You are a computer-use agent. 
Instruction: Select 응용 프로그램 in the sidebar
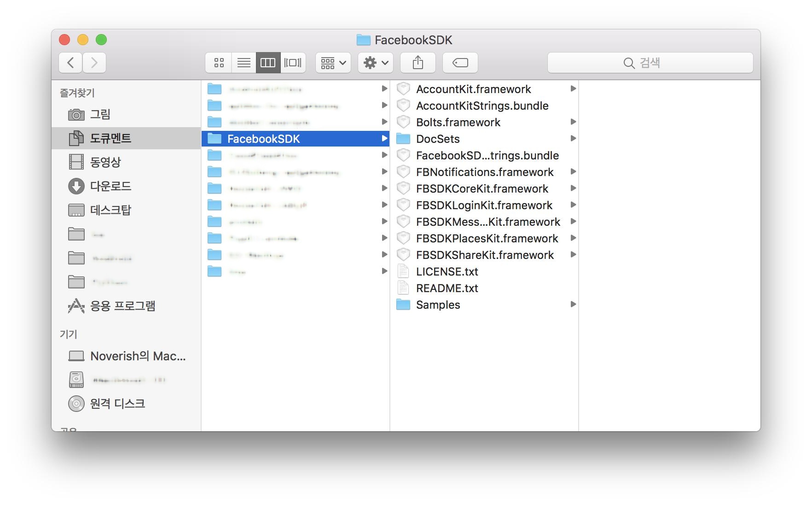[122, 306]
